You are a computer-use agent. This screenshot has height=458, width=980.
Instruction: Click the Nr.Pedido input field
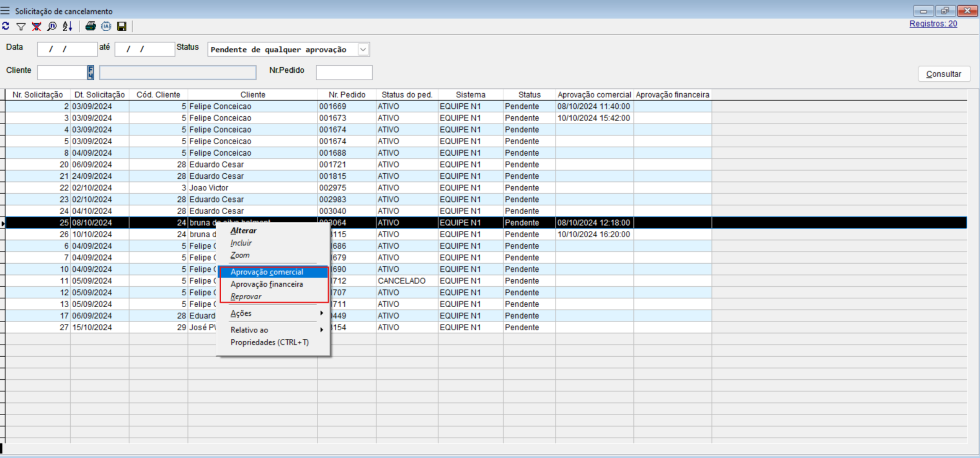pyautogui.click(x=344, y=72)
